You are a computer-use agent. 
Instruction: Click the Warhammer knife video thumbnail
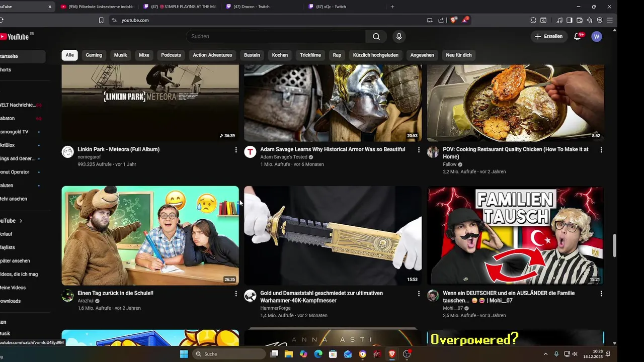pyautogui.click(x=333, y=236)
